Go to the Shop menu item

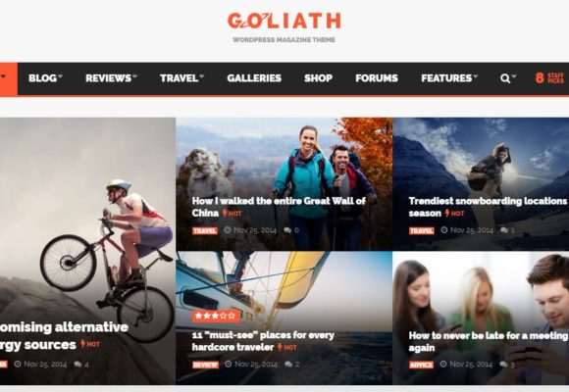click(x=318, y=78)
